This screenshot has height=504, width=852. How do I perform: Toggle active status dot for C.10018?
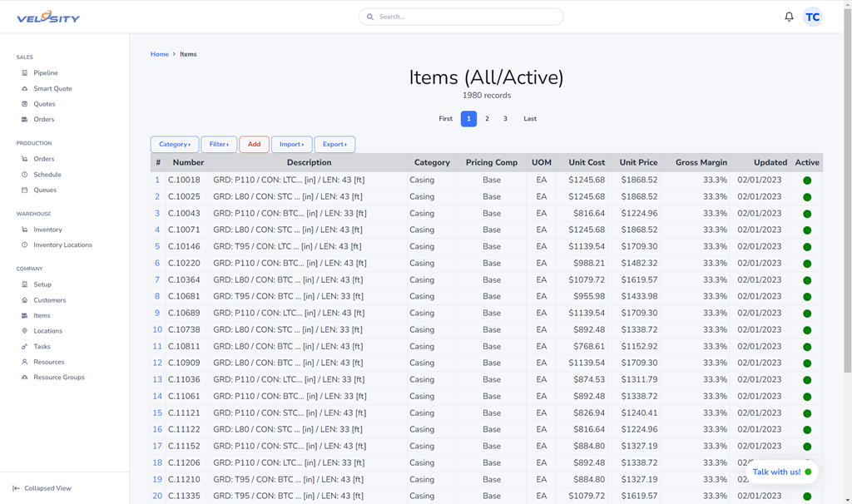[x=807, y=180]
